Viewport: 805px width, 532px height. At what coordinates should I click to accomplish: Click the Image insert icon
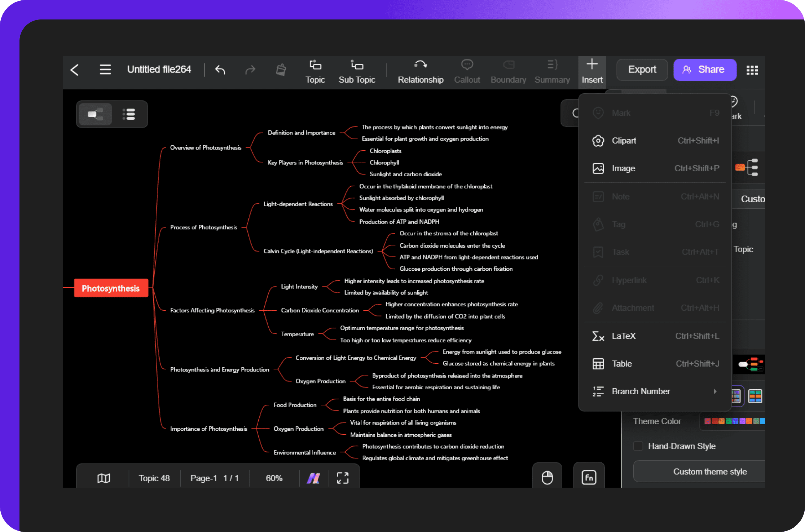598,168
